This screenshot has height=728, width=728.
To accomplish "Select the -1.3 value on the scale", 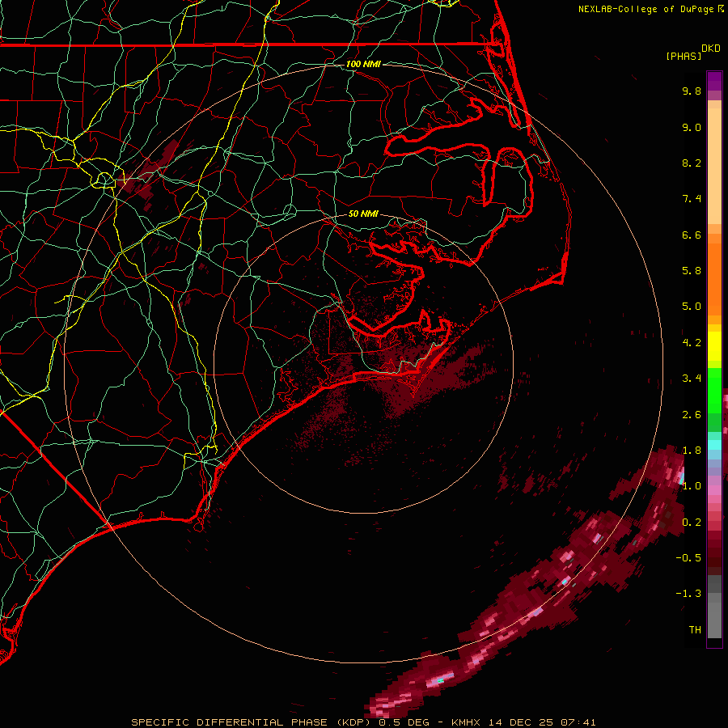I will point(688,594).
